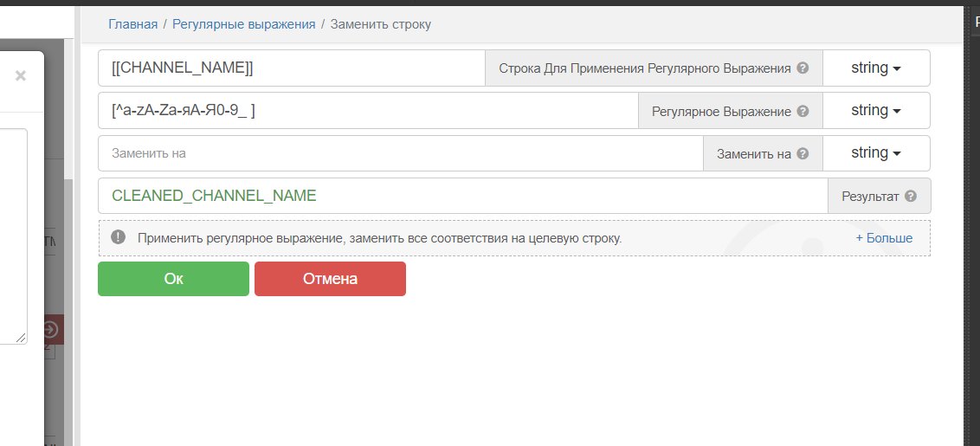Screen dimensions: 980x446
Task: Close the left dialog with the × icon
Action: click(21, 76)
